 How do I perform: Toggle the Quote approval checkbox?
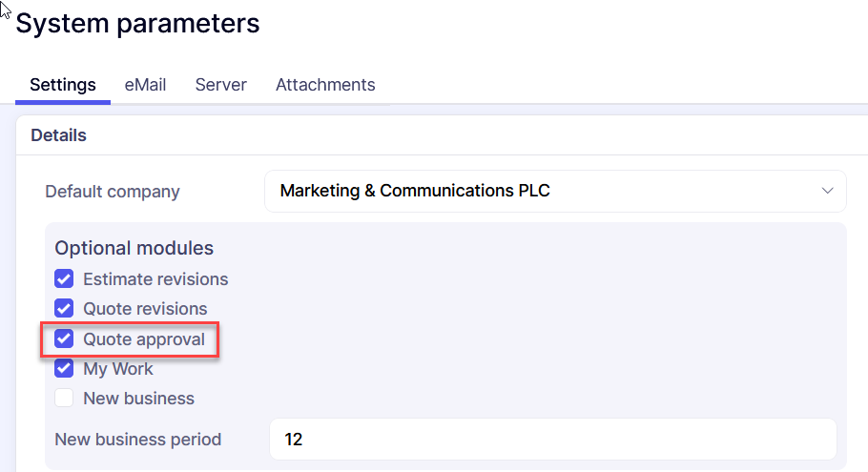[64, 339]
